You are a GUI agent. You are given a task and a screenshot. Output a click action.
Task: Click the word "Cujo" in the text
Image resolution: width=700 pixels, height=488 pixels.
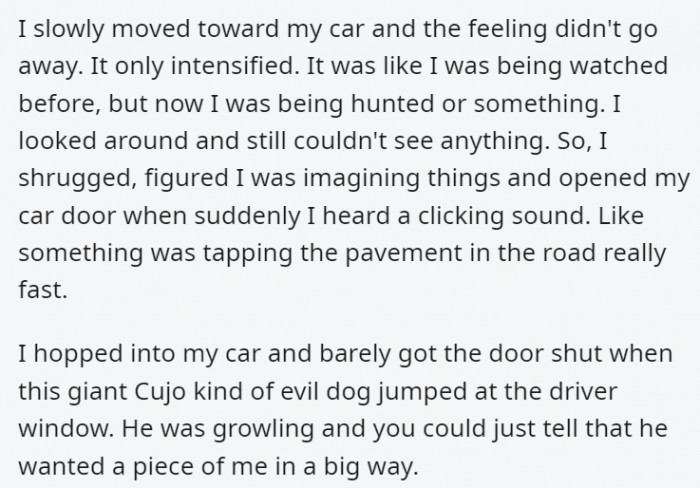160,392
